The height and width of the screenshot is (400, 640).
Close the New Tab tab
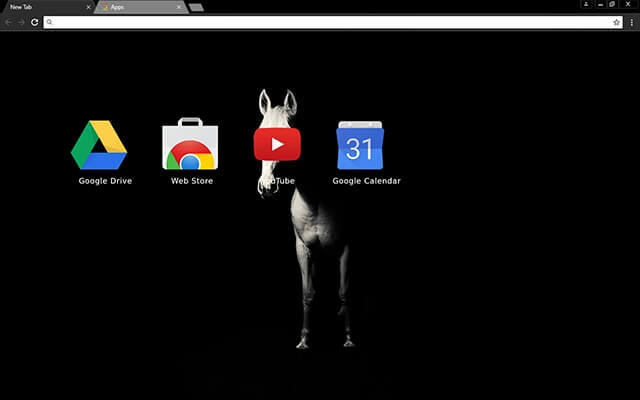point(88,7)
